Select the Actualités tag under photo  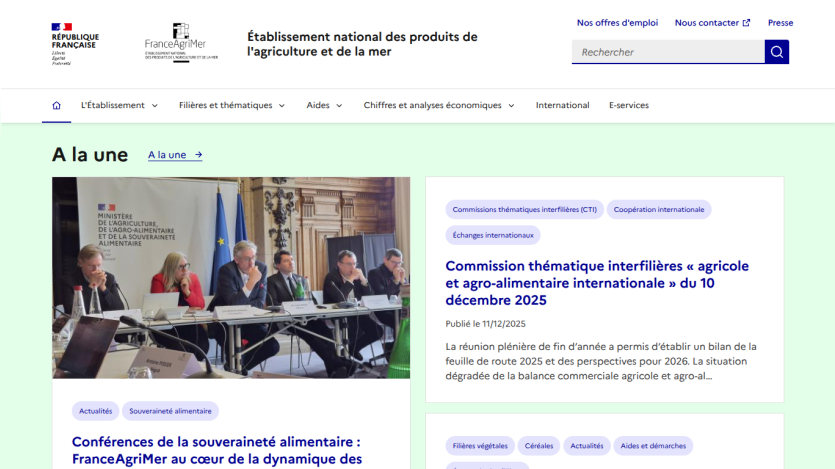95,411
